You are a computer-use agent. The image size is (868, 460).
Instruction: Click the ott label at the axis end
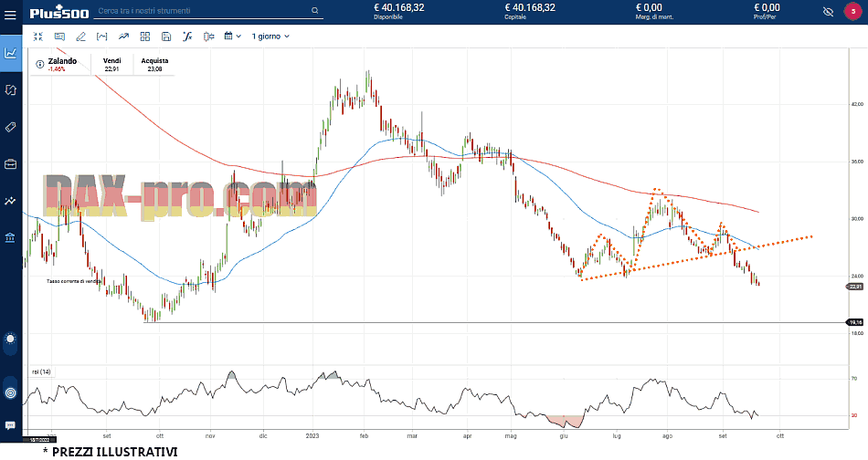pos(780,436)
